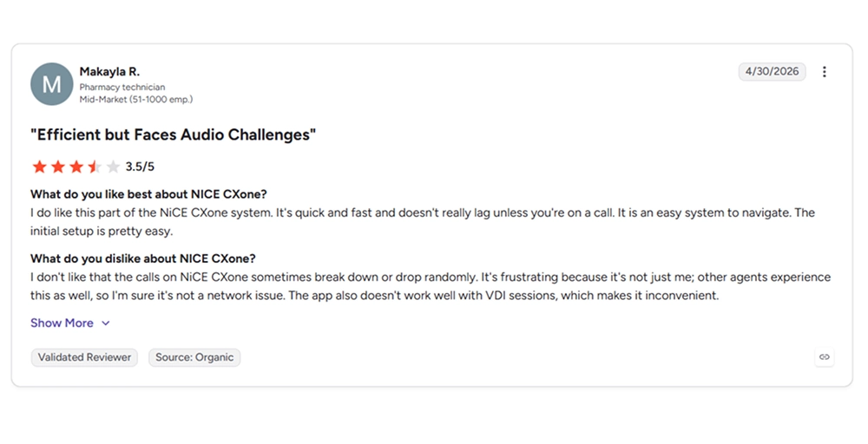Click the Pharmacy technician job title

[122, 87]
